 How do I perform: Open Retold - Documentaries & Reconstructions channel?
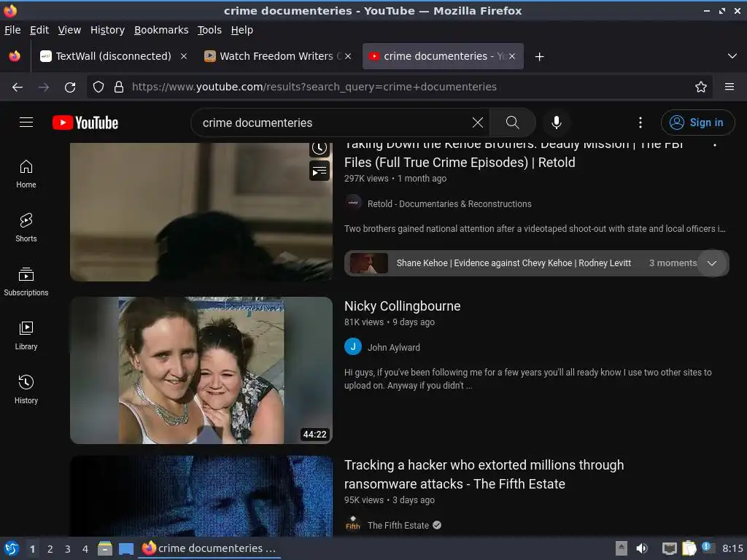[449, 204]
